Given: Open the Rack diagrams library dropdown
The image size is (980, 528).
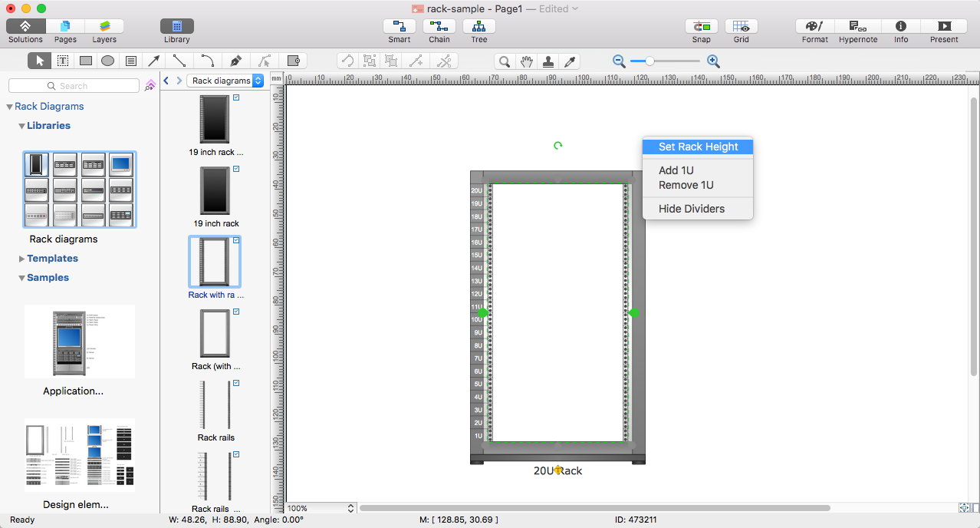Looking at the screenshot, I should pyautogui.click(x=225, y=81).
